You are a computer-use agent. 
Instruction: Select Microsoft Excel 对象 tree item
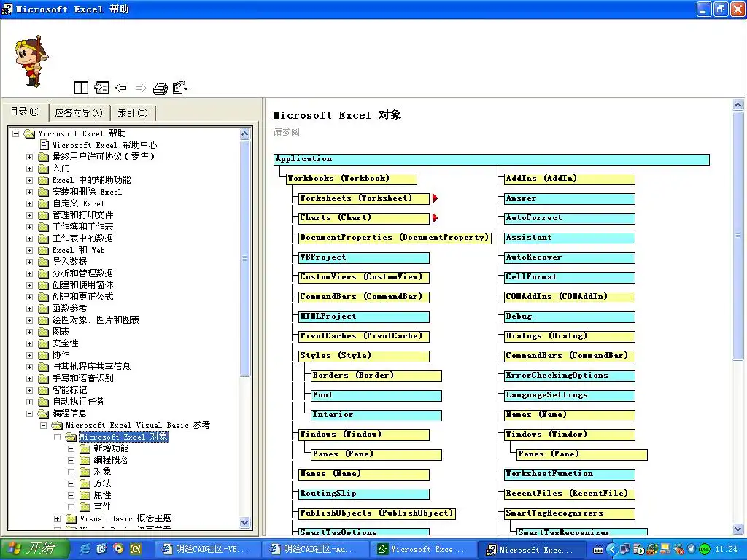(124, 437)
